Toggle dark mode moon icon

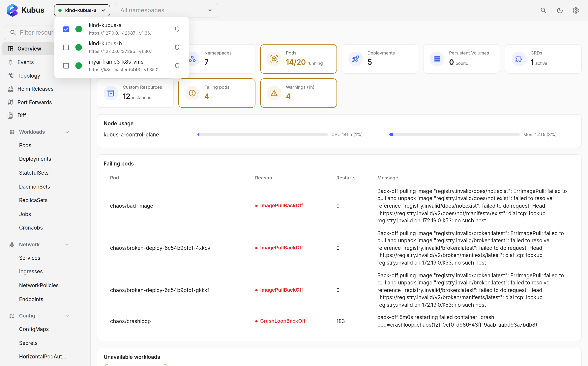click(x=560, y=10)
